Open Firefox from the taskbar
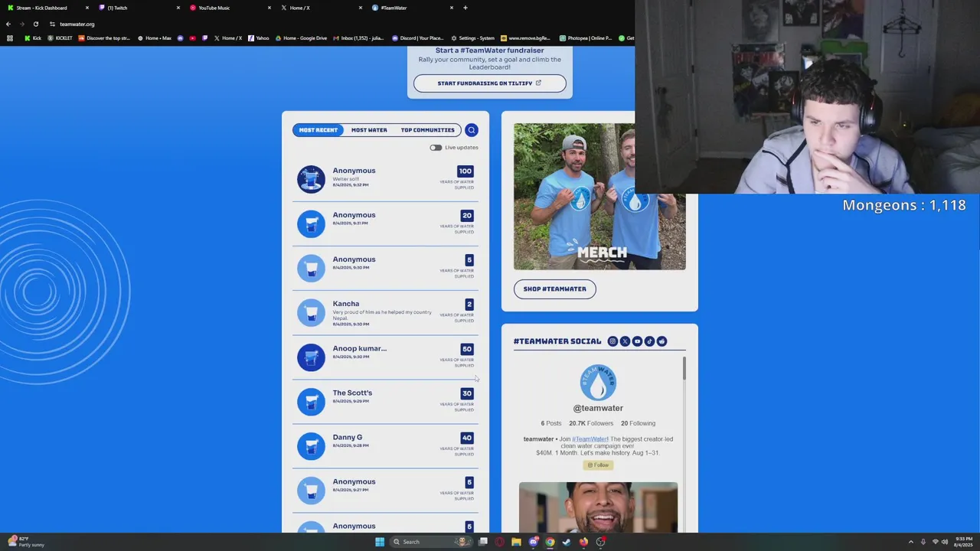Screen dimensions: 980x551 pos(583,542)
